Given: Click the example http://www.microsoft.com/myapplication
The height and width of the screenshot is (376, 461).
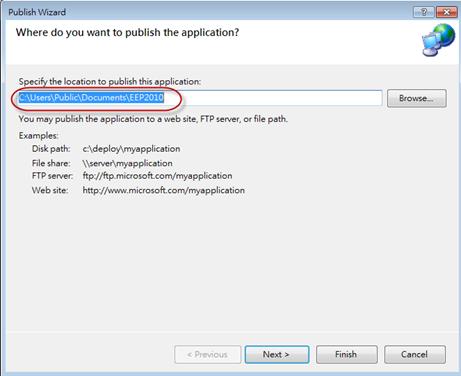Looking at the screenshot, I should click(163, 190).
